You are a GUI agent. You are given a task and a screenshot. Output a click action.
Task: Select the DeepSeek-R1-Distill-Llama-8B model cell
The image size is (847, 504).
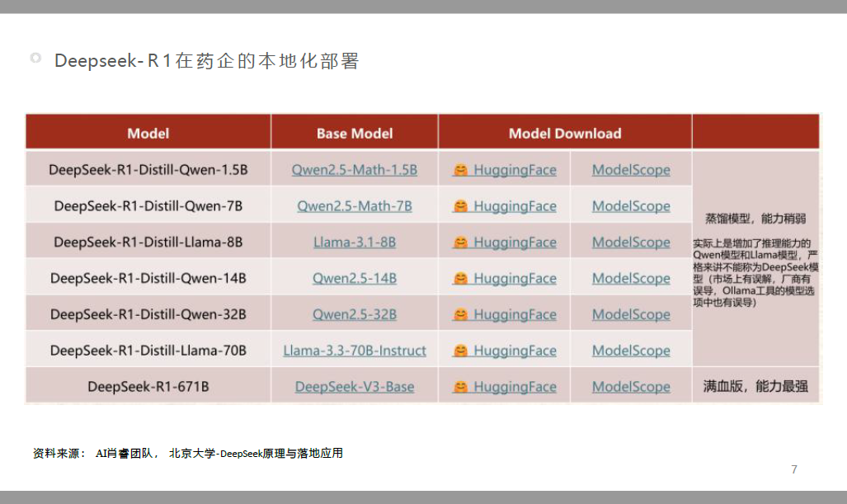click(148, 242)
